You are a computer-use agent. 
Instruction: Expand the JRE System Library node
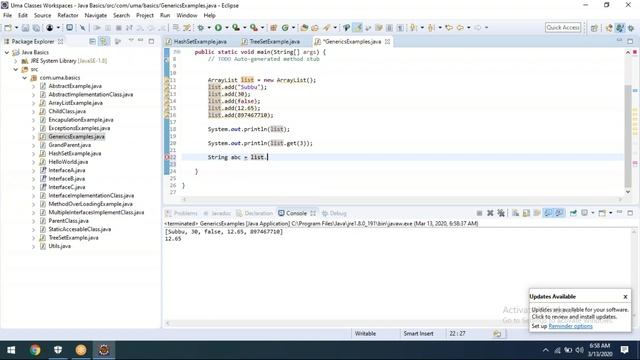[x=16, y=61]
